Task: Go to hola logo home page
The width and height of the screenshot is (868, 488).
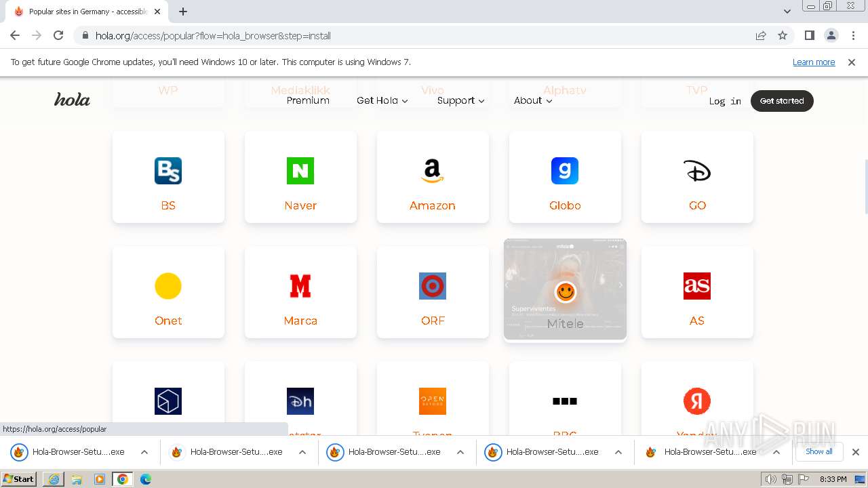Action: tap(72, 100)
